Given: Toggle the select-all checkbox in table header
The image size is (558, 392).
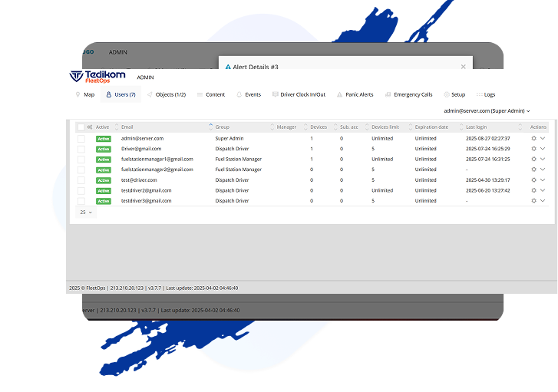Looking at the screenshot, I should point(81,127).
